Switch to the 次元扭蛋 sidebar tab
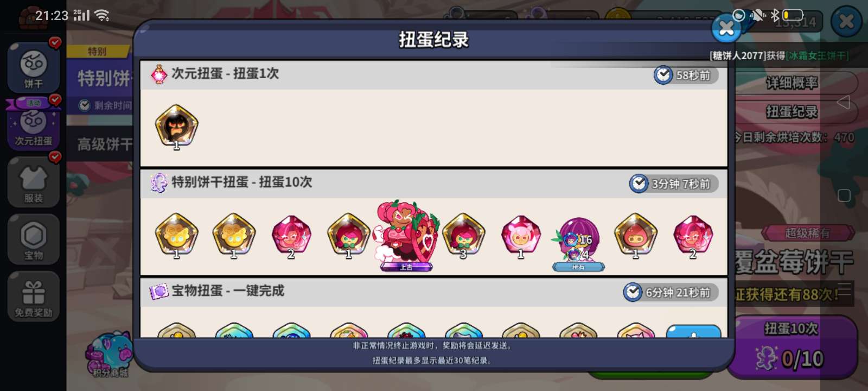Screen dimensions: 868x391 pos(34,125)
